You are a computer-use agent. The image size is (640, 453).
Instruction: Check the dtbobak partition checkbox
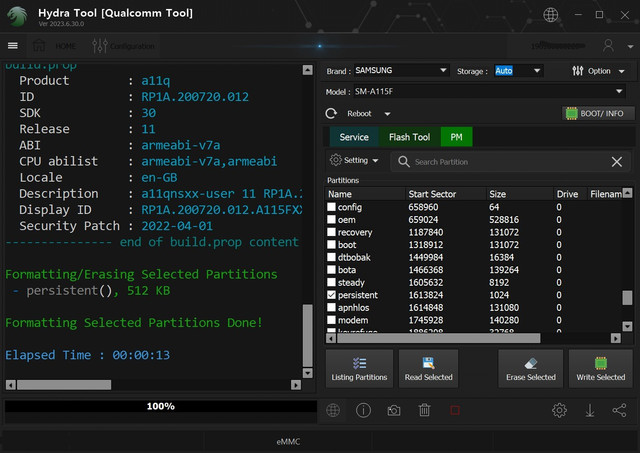[331, 257]
